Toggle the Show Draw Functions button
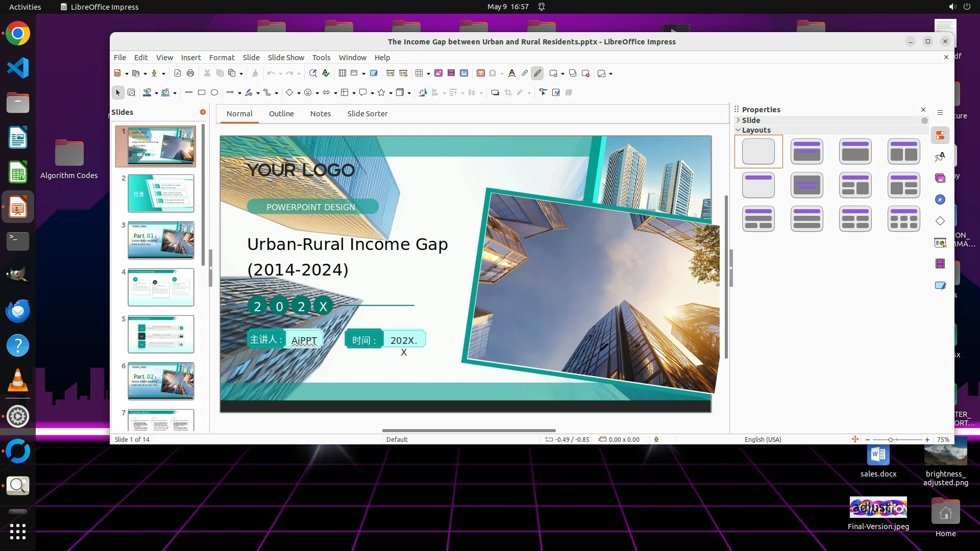The image size is (980, 551). (x=537, y=73)
